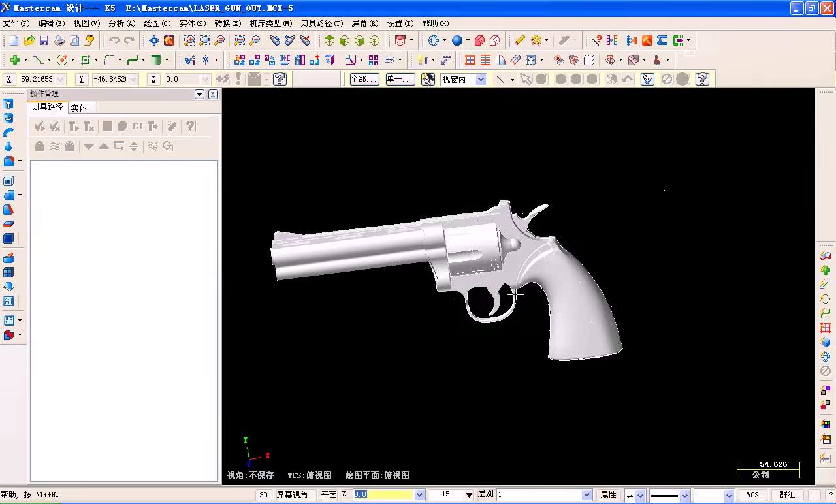Close the operations manager panel
Viewport: 836px width, 504px height.
point(213,95)
